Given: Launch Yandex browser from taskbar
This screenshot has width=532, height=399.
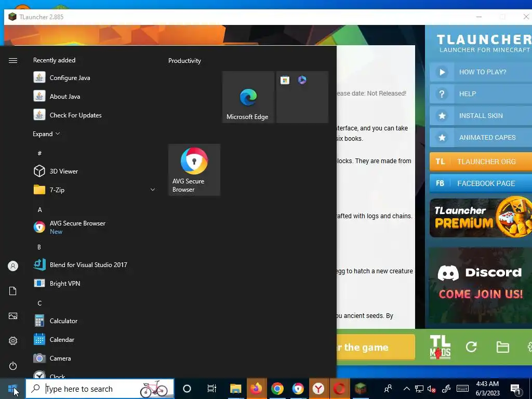Looking at the screenshot, I should click(x=318, y=389).
